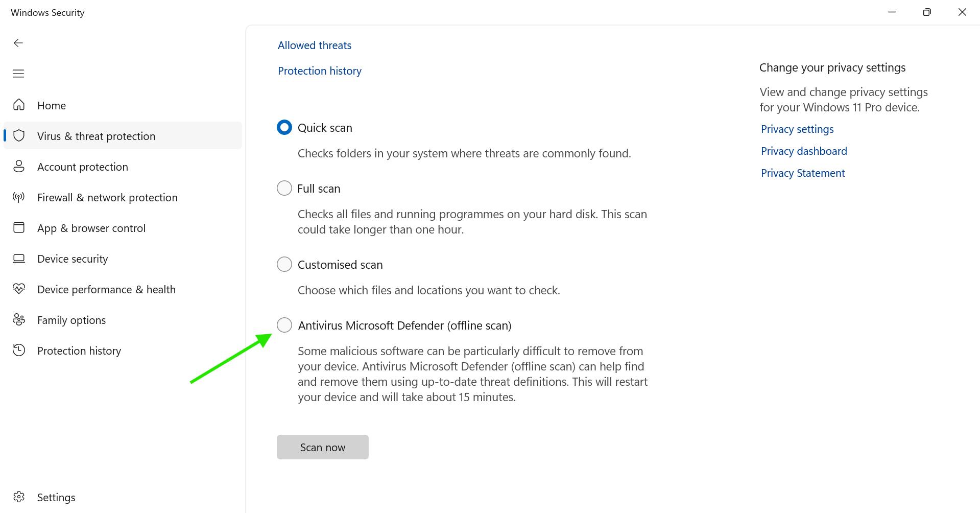Image resolution: width=980 pixels, height=513 pixels.
Task: Click the Device performance heart icon
Action: point(19,289)
